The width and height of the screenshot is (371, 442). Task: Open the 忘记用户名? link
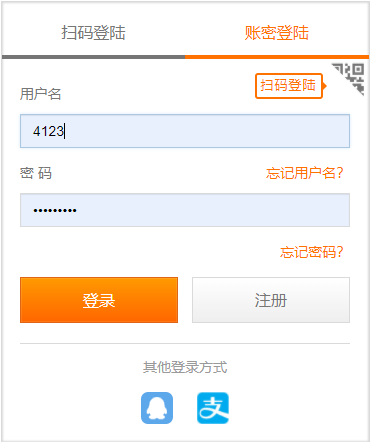pyautogui.click(x=304, y=173)
